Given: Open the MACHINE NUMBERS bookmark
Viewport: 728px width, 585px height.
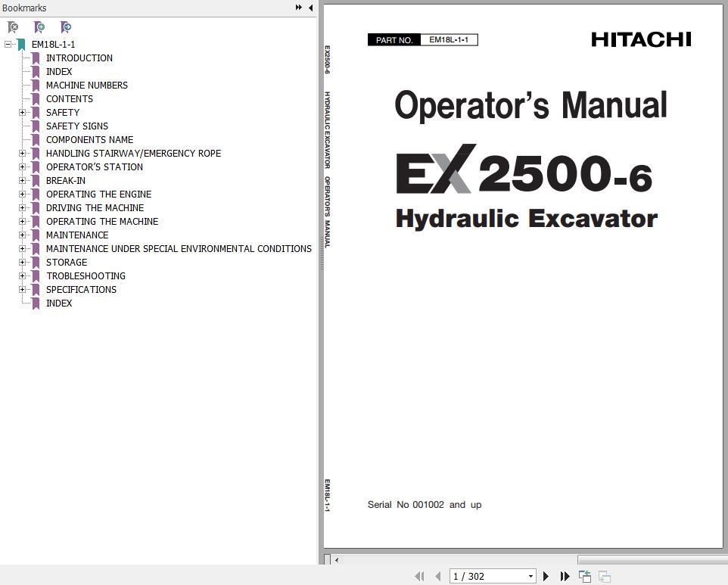Looking at the screenshot, I should tap(87, 86).
